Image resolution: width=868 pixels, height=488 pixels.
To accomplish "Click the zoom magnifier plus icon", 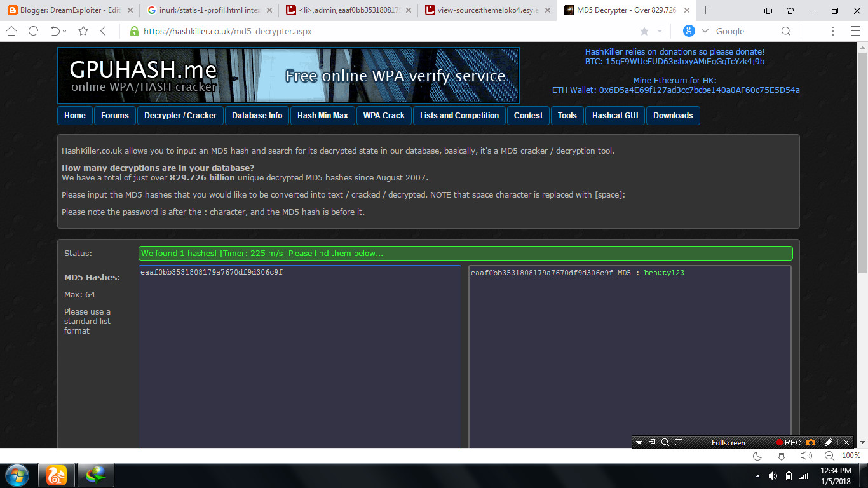I will (829, 456).
